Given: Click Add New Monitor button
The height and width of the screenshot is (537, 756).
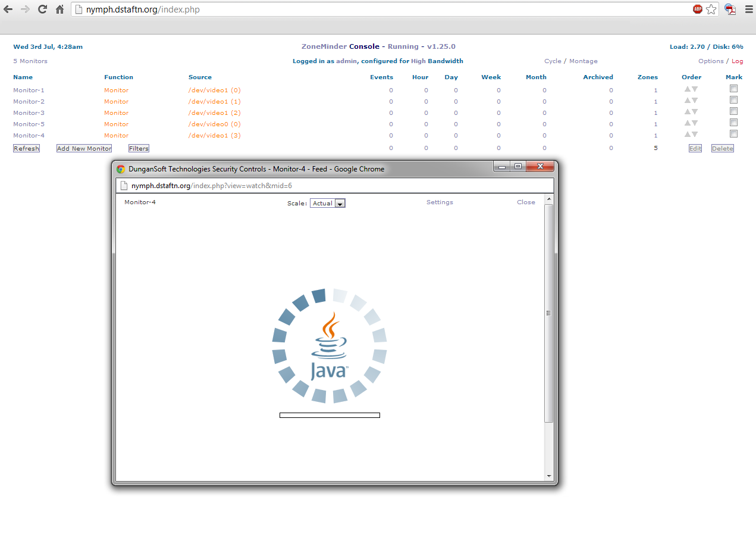Looking at the screenshot, I should tap(84, 148).
